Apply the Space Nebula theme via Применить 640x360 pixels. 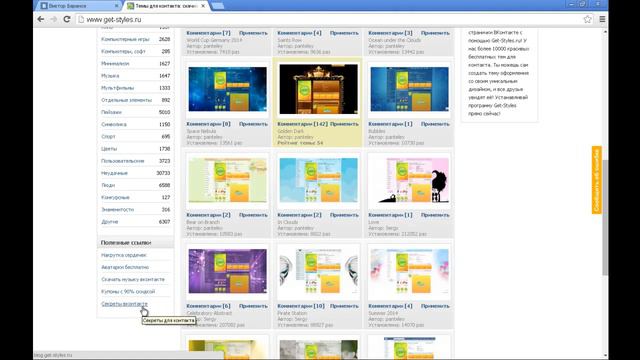click(253, 124)
